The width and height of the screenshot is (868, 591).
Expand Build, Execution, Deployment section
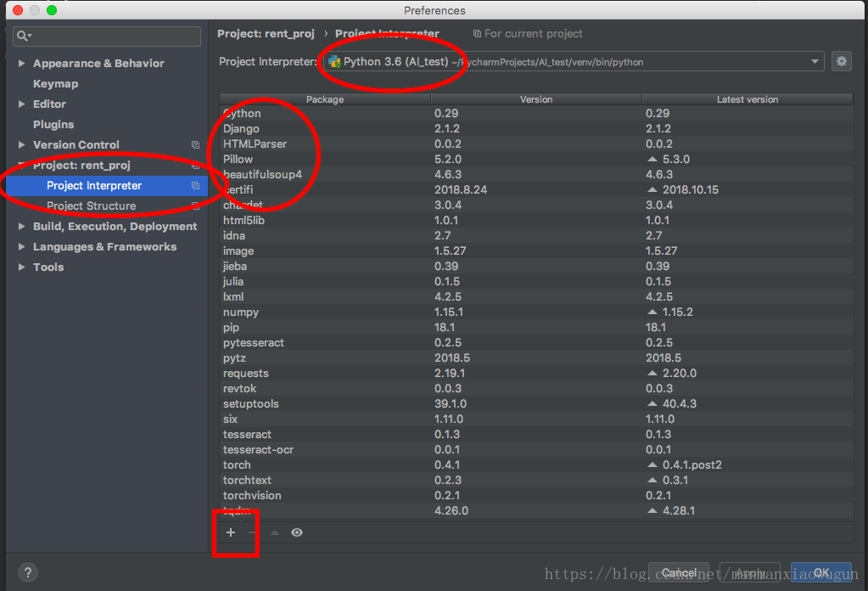point(21,226)
